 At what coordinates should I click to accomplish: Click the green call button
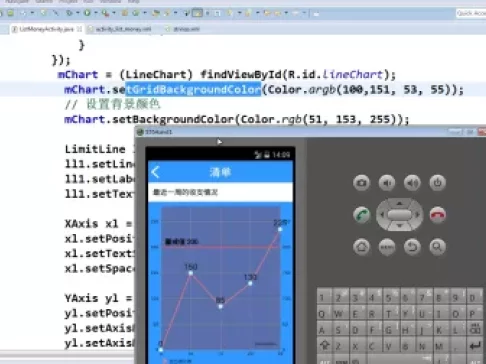[x=361, y=215]
